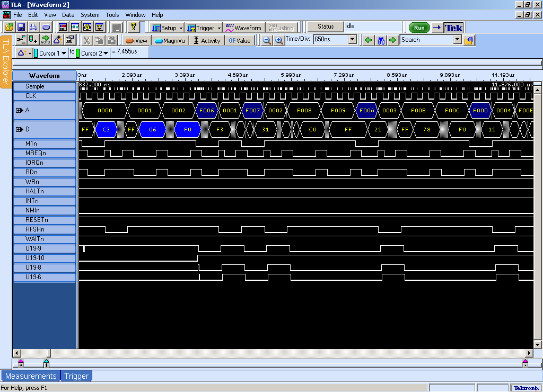Switch to the bottom Trigger tab
This screenshot has height=392, width=543.
click(76, 376)
